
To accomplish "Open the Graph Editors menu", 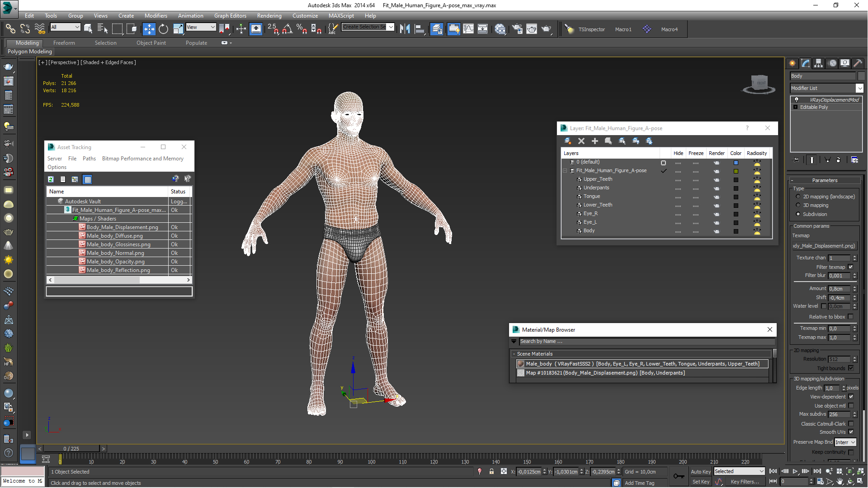I will coord(230,16).
